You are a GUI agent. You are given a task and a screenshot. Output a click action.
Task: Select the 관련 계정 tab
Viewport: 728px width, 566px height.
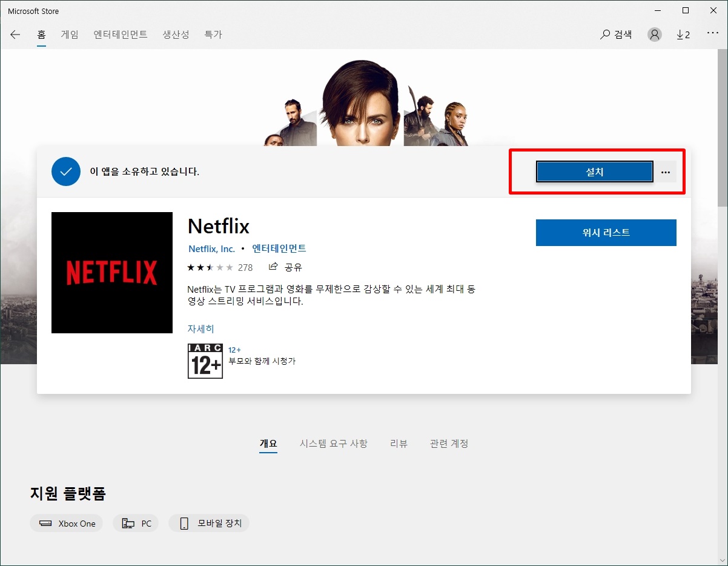pyautogui.click(x=449, y=444)
